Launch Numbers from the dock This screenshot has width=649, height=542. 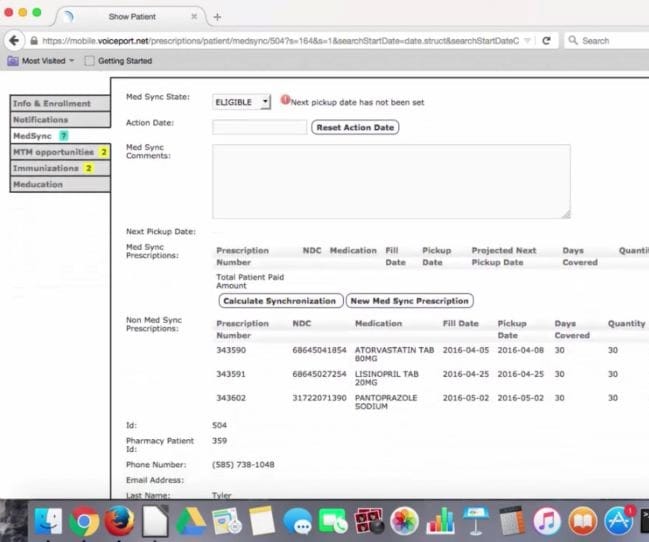coord(440,521)
